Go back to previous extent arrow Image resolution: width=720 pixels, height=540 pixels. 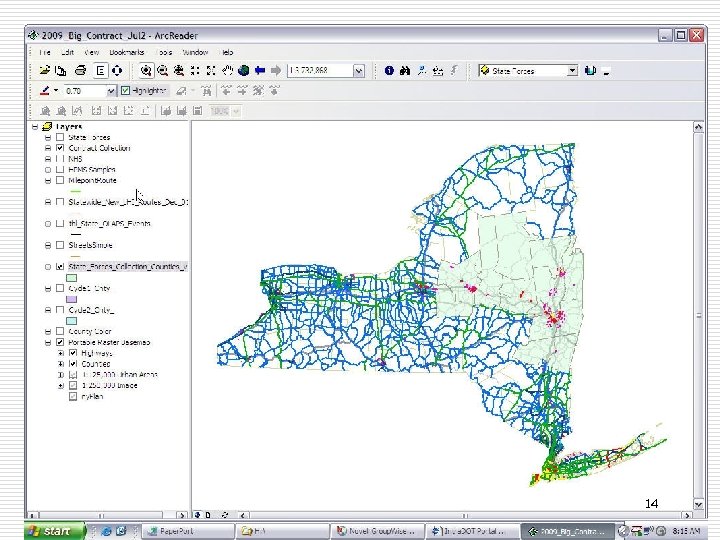tap(260, 71)
